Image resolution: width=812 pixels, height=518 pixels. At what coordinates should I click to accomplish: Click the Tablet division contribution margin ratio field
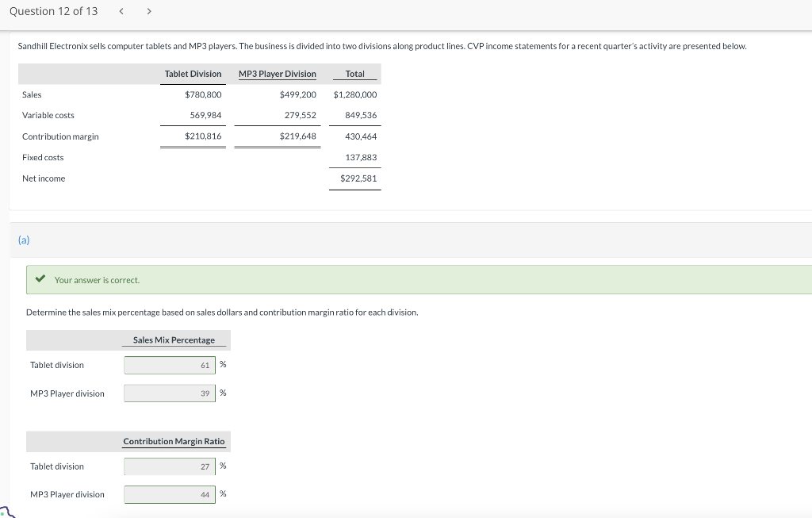click(169, 466)
